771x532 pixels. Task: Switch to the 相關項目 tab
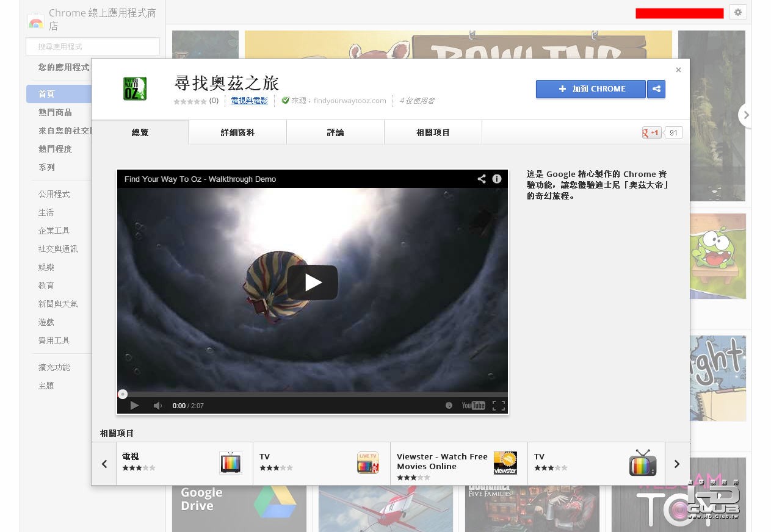tap(433, 132)
